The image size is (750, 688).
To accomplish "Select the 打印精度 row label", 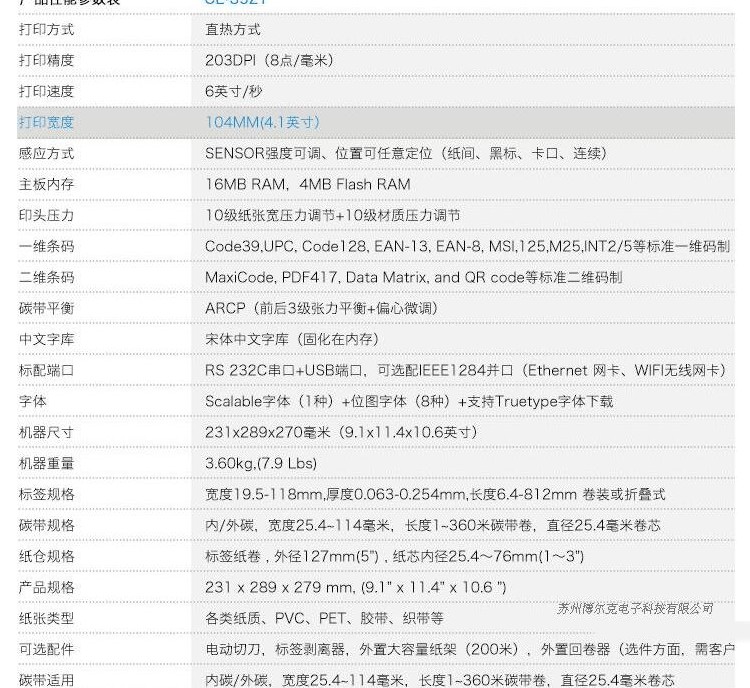I will tap(46, 60).
